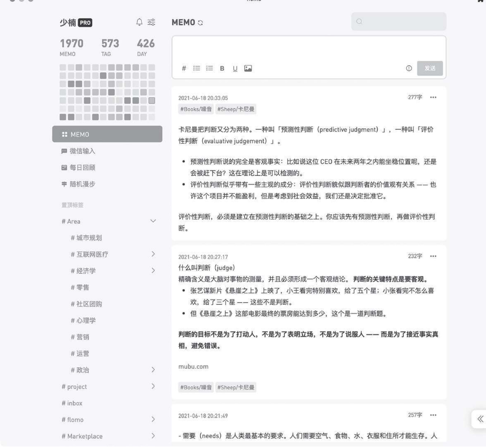The image size is (486, 448).
Task: Click the 277字 word count
Action: coord(415,97)
